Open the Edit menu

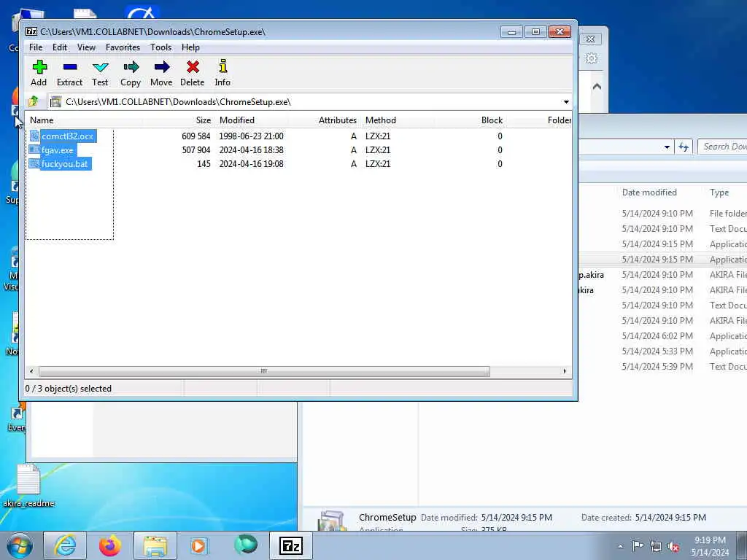pyautogui.click(x=60, y=47)
